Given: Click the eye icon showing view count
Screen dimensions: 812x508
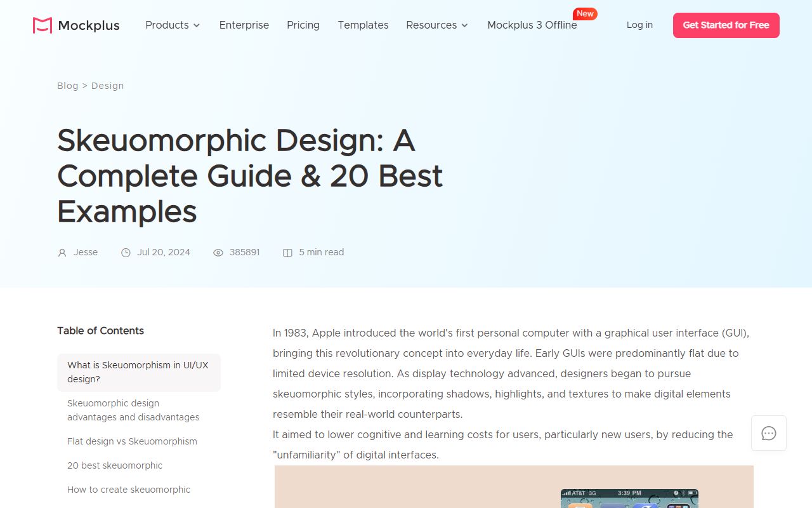Looking at the screenshot, I should coord(218,252).
